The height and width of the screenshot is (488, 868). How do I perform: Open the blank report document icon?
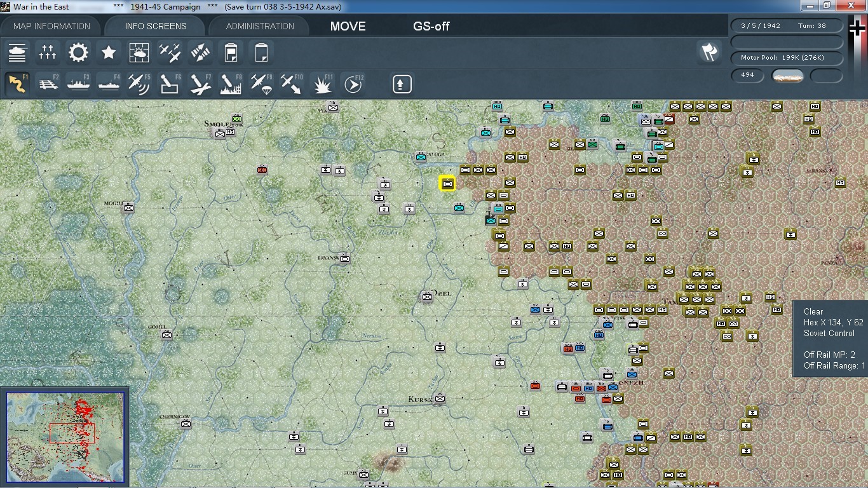[261, 52]
